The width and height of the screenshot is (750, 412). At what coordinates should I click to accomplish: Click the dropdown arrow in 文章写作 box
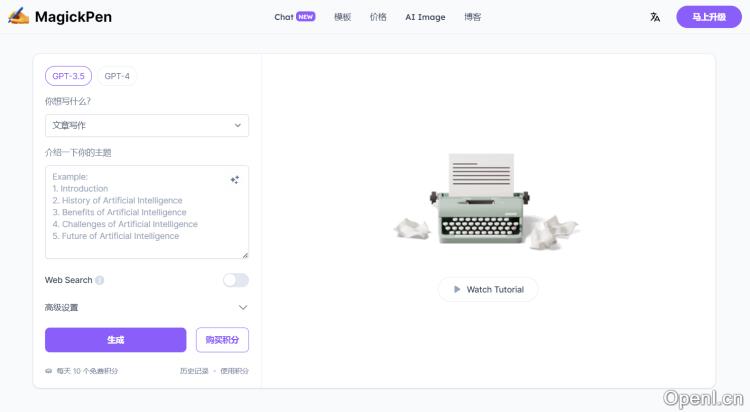[x=238, y=125]
